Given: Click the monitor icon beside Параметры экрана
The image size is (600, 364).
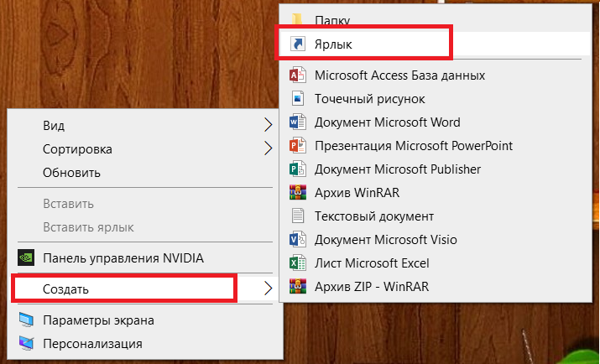Looking at the screenshot, I should 26,320.
